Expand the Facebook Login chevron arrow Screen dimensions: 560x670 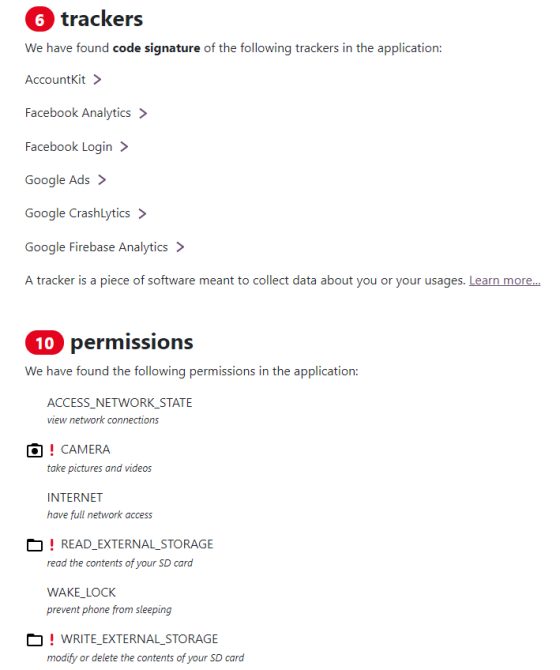[x=124, y=147]
